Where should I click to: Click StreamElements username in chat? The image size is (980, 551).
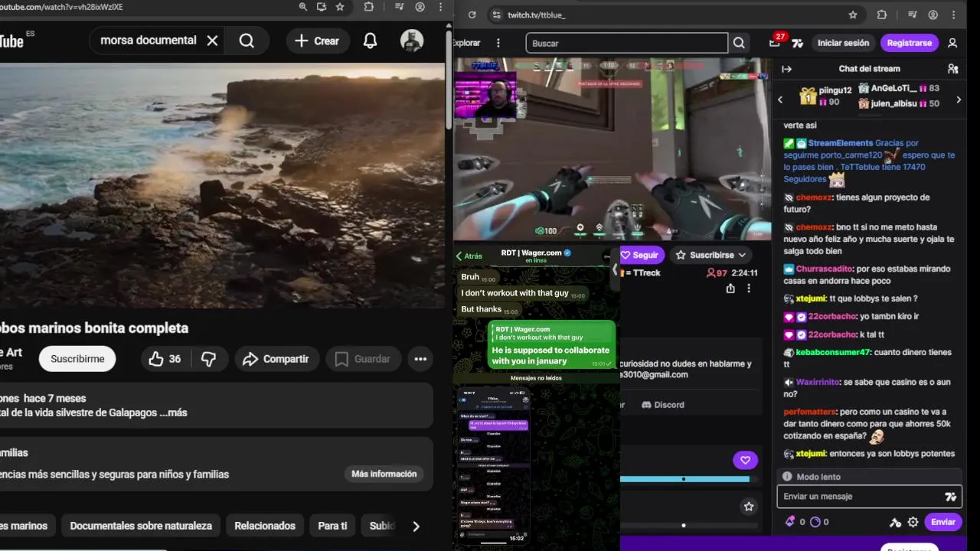[840, 143]
